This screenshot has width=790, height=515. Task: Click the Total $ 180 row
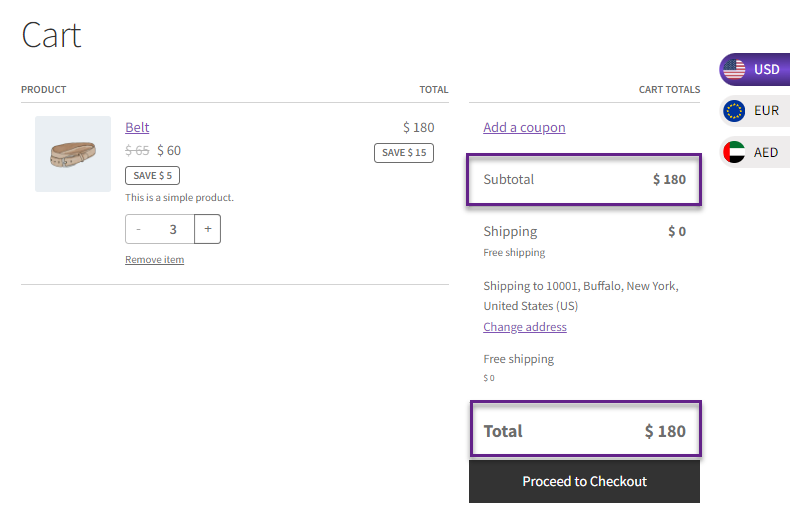[585, 429]
